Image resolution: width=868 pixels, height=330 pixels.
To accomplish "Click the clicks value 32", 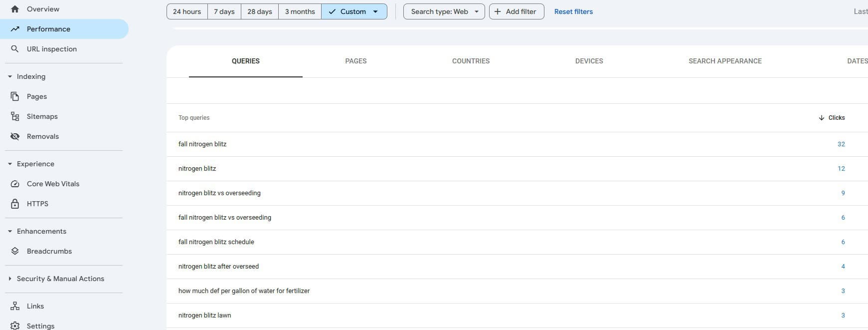I will click(x=841, y=144).
